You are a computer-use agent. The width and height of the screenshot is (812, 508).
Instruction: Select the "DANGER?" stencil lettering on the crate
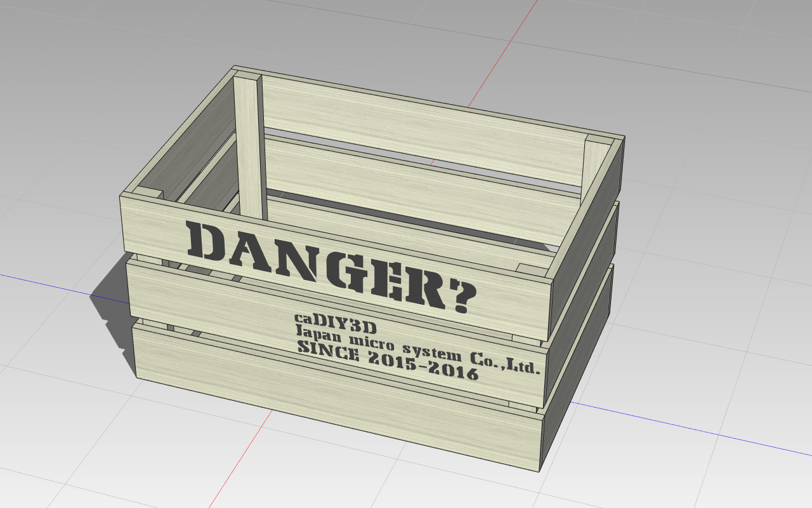pyautogui.click(x=331, y=267)
